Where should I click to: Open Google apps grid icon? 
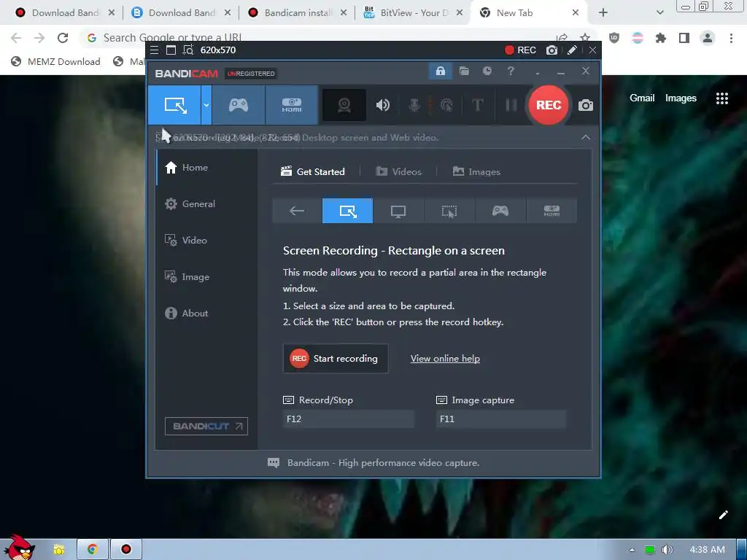coord(721,98)
